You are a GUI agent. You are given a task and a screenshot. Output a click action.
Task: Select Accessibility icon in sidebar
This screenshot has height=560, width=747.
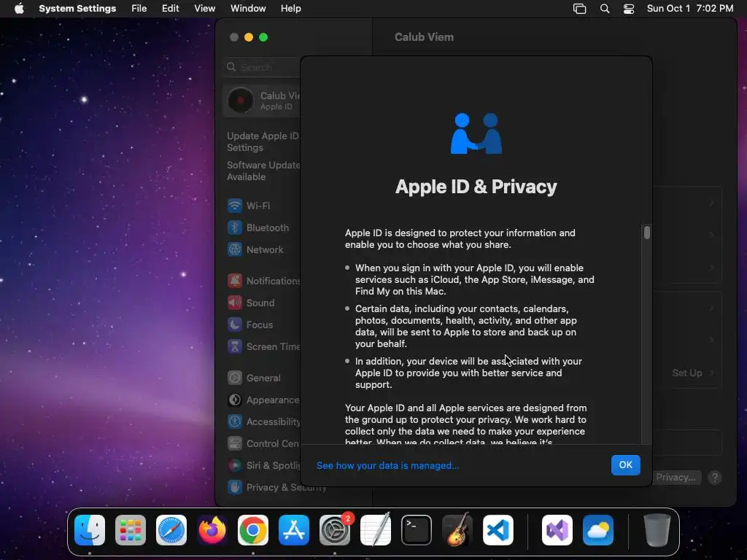point(234,422)
